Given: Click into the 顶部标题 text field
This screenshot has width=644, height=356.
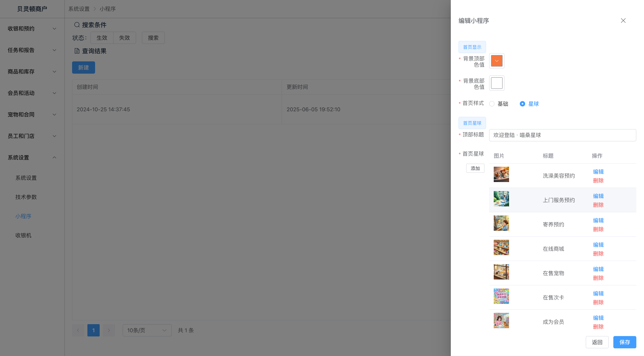Looking at the screenshot, I should click(x=562, y=135).
